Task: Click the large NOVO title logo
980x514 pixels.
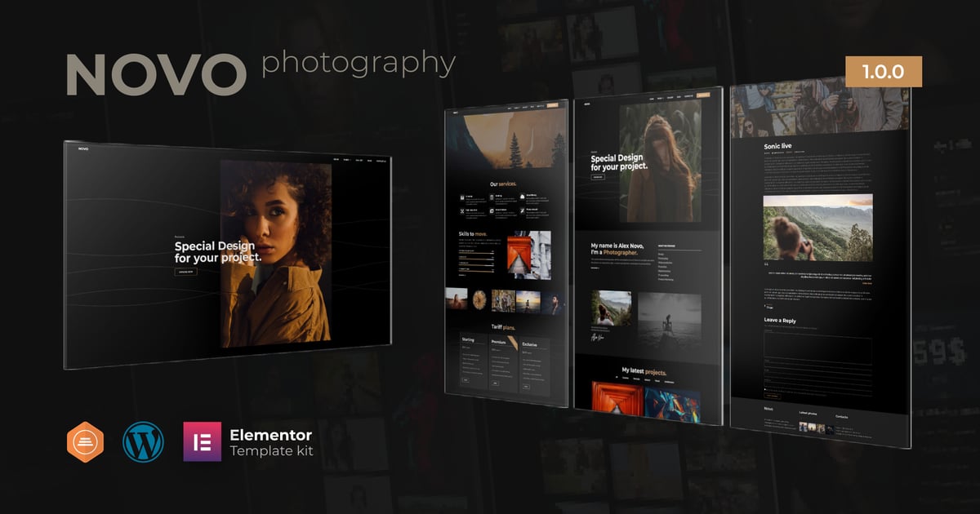Action: pyautogui.click(x=156, y=76)
